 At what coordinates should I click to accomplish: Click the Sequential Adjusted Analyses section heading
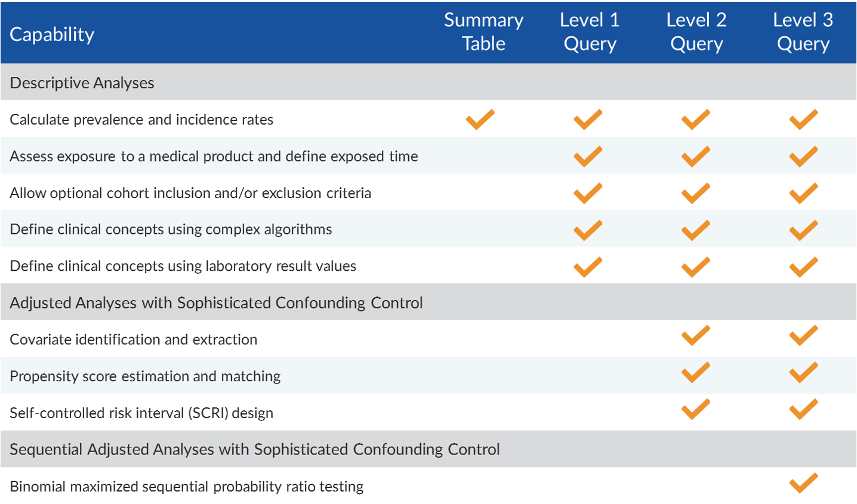click(x=255, y=449)
